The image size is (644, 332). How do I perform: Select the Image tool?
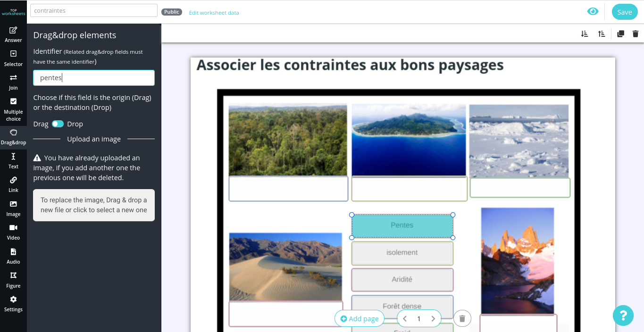pyautogui.click(x=13, y=208)
